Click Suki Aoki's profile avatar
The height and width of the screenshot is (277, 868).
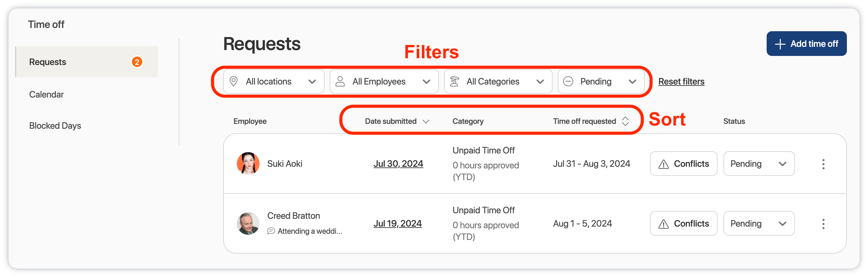248,164
